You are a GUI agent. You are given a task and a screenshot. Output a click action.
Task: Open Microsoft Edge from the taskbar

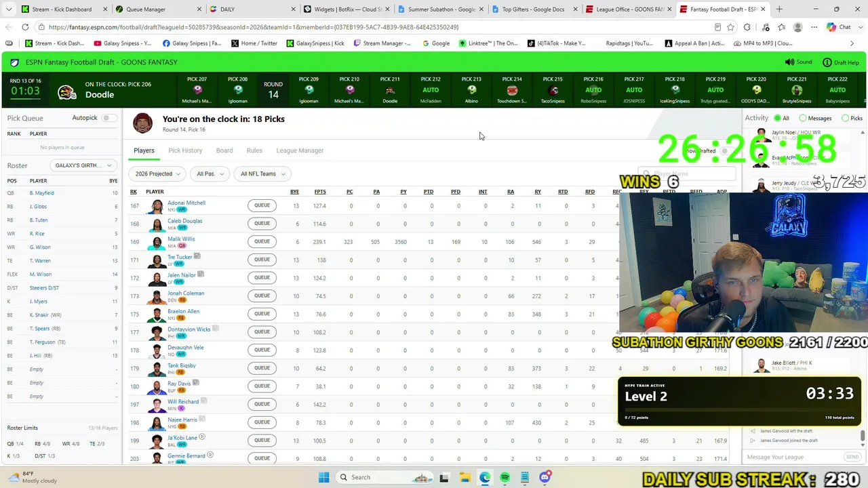(485, 477)
